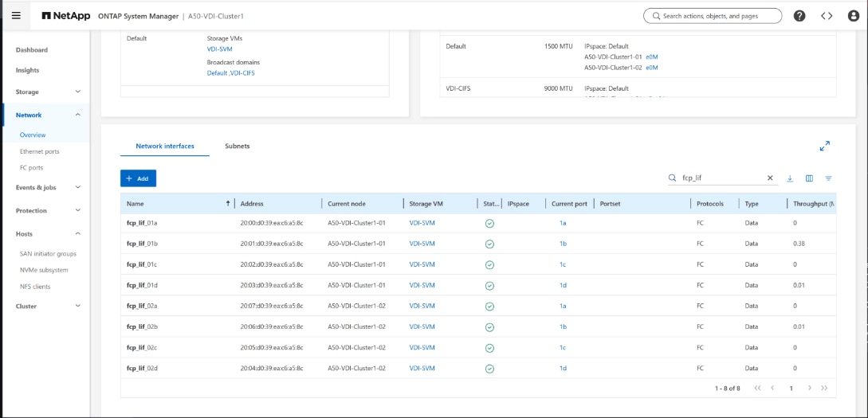The image size is (868, 418).
Task: Open the user account profile icon
Action: click(854, 16)
